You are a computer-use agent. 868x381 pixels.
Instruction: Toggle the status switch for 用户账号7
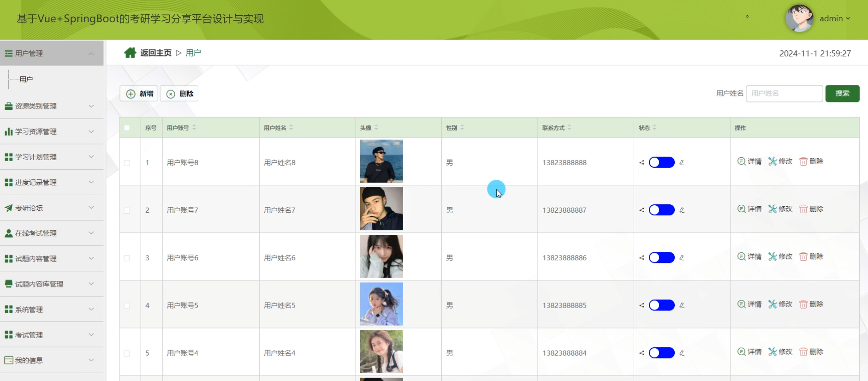tap(661, 210)
